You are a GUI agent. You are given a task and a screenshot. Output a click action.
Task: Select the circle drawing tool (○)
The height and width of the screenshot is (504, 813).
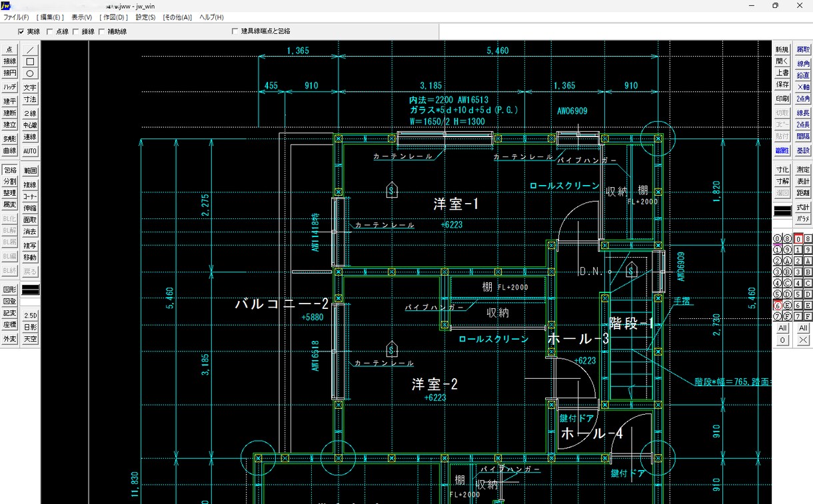30,73
